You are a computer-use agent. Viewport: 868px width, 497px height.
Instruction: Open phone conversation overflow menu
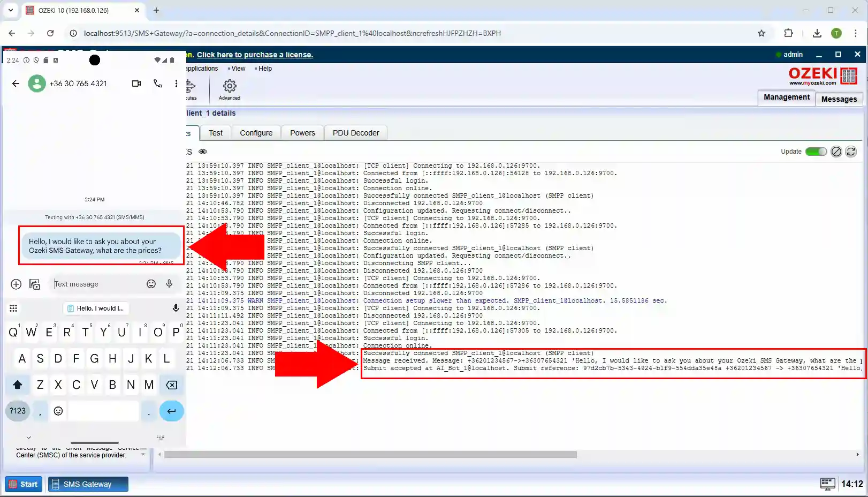176,84
